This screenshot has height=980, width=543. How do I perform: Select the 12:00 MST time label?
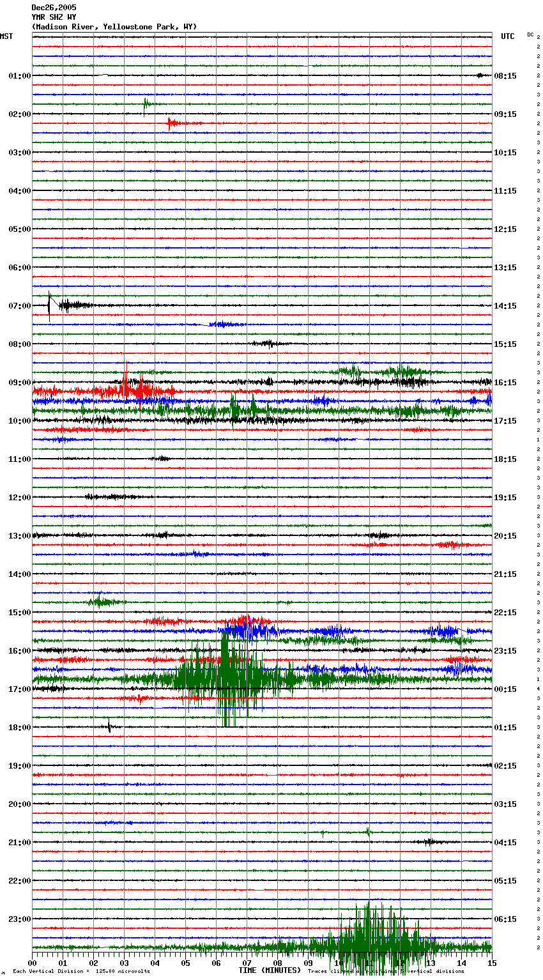pyautogui.click(x=20, y=498)
